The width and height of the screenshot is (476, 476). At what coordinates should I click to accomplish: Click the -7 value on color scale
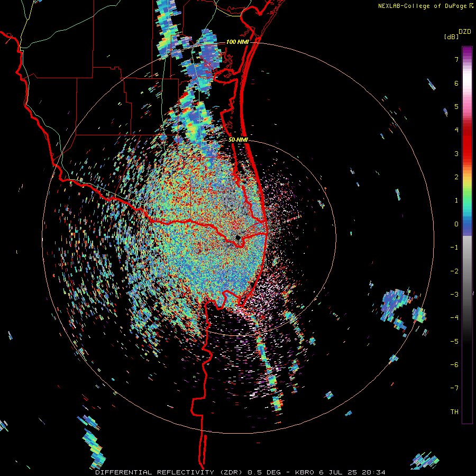pos(454,388)
